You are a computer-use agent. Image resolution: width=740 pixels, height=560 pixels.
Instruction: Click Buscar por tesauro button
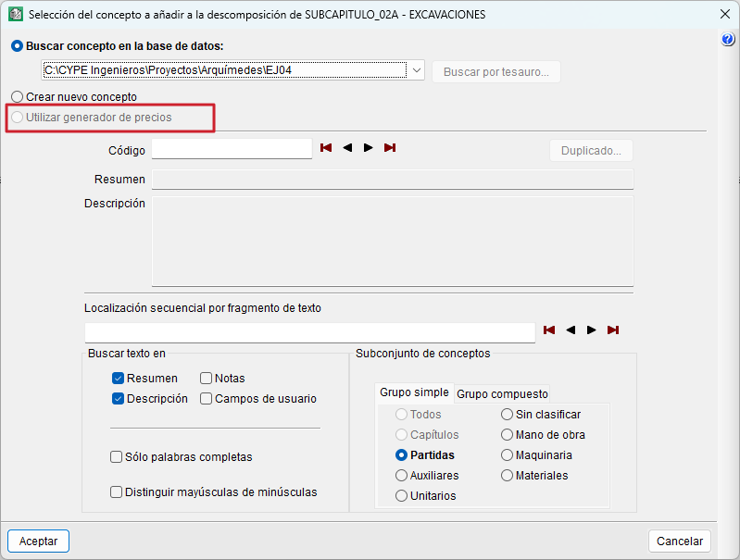pos(496,71)
